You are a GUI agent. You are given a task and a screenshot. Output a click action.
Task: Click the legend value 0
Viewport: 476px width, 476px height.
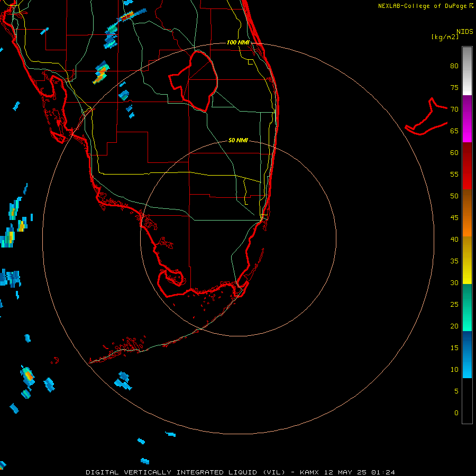click(x=456, y=413)
